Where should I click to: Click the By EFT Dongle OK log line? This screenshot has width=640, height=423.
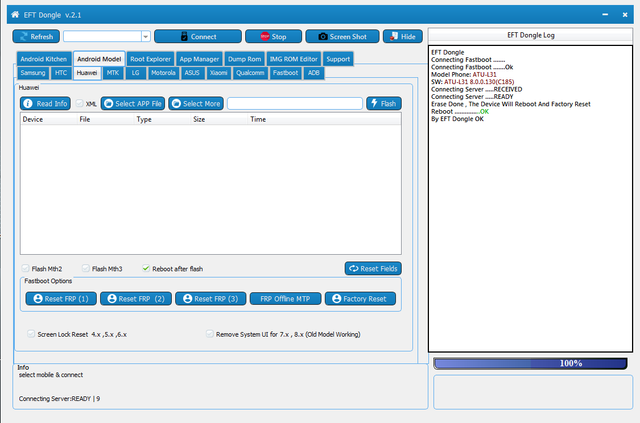coord(457,119)
